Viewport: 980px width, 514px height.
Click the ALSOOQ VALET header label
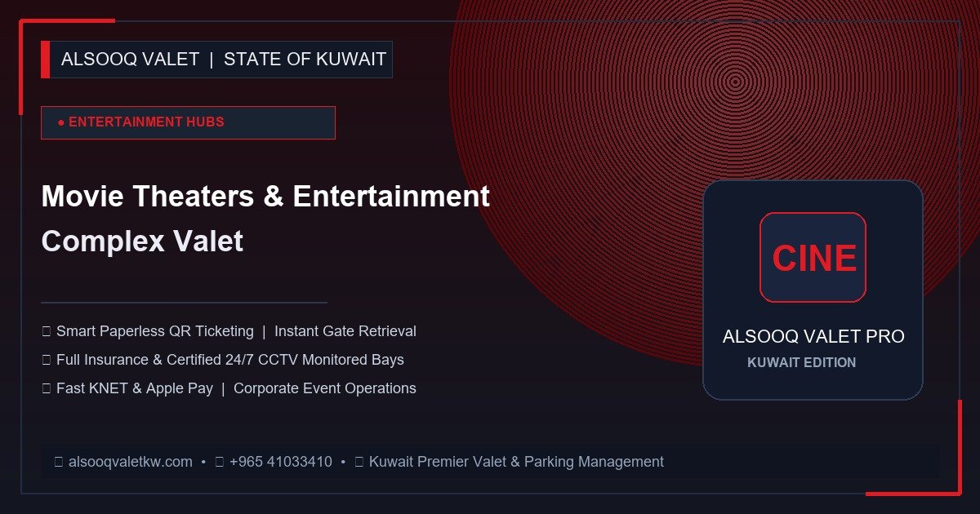click(130, 60)
